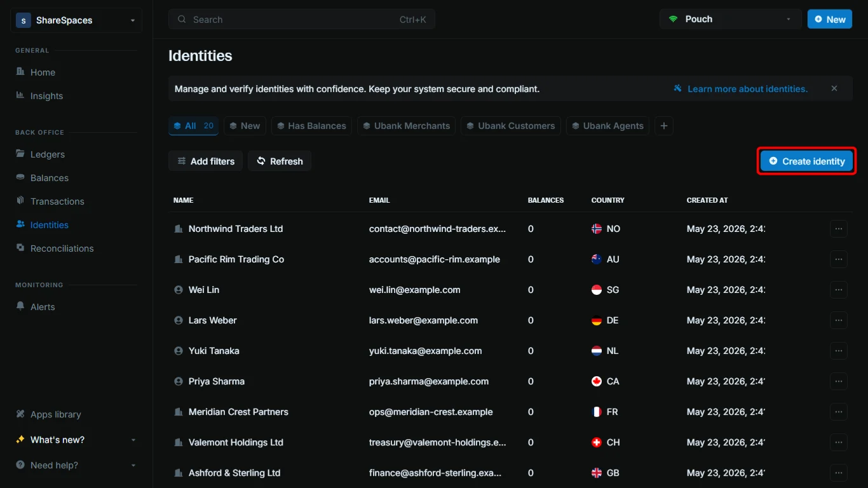Switch to the Has Balances tab
This screenshot has width=868, height=488.
click(311, 126)
